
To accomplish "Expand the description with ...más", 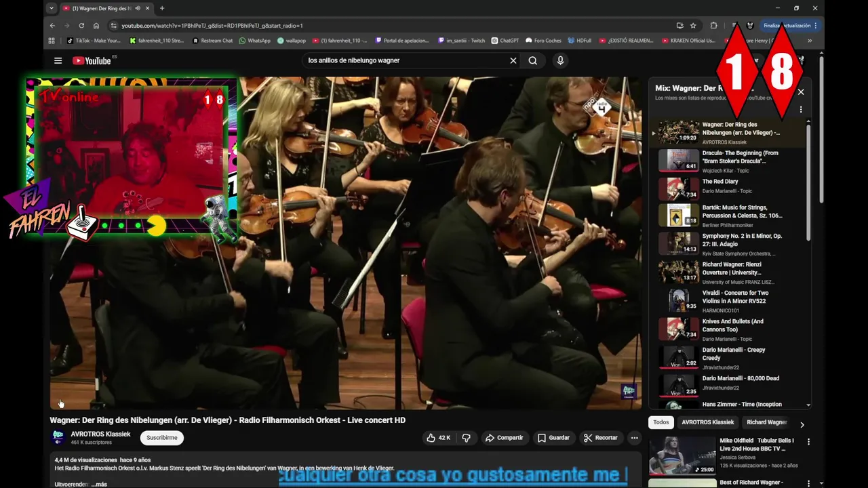I will click(x=100, y=485).
